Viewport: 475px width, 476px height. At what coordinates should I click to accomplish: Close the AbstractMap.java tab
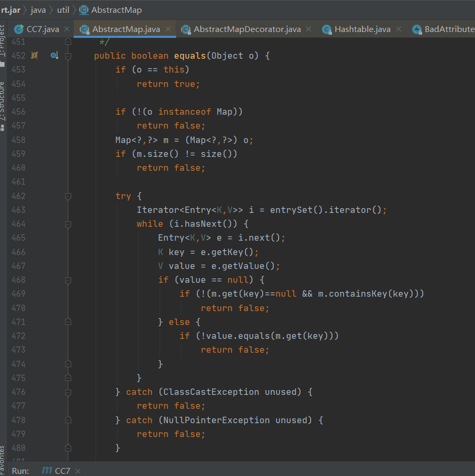tap(168, 29)
